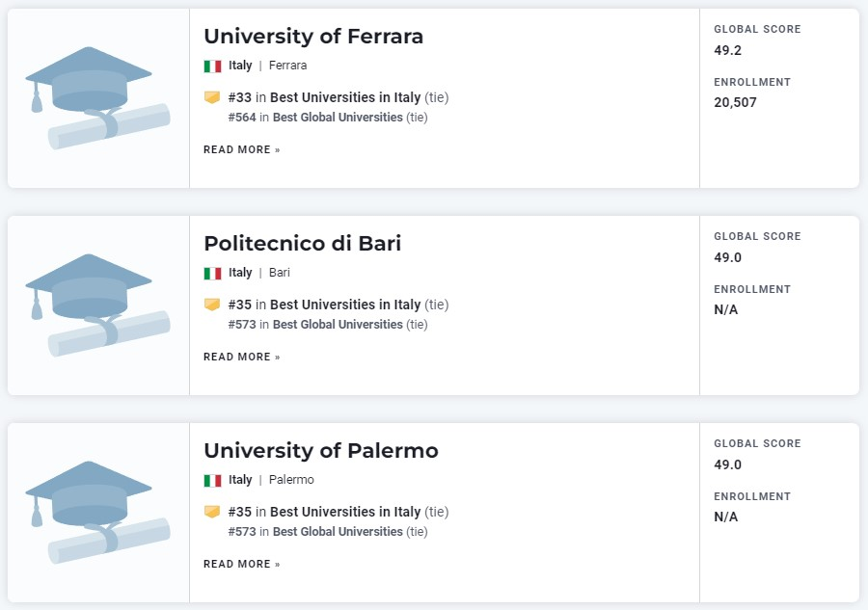Click Read More under Politecnico di Bari

click(x=242, y=357)
